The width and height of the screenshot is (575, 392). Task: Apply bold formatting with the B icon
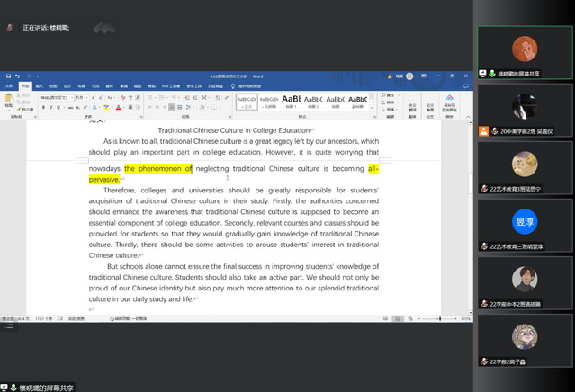[42, 106]
